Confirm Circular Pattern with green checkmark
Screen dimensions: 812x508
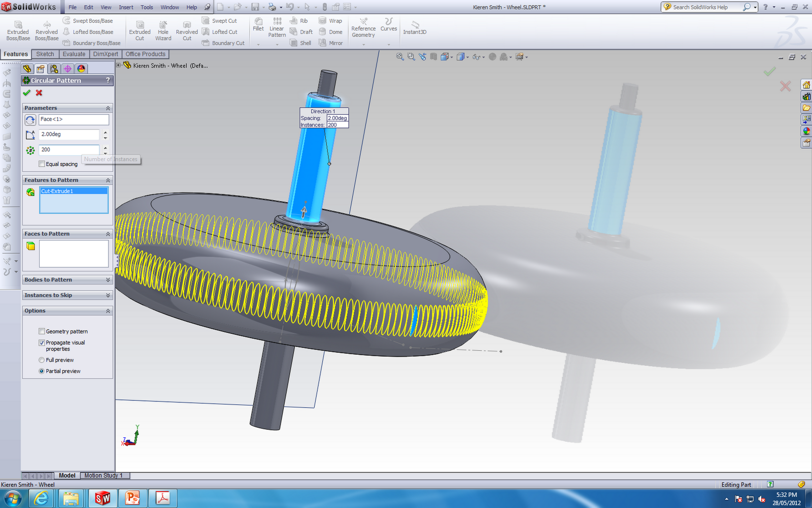[x=27, y=93]
